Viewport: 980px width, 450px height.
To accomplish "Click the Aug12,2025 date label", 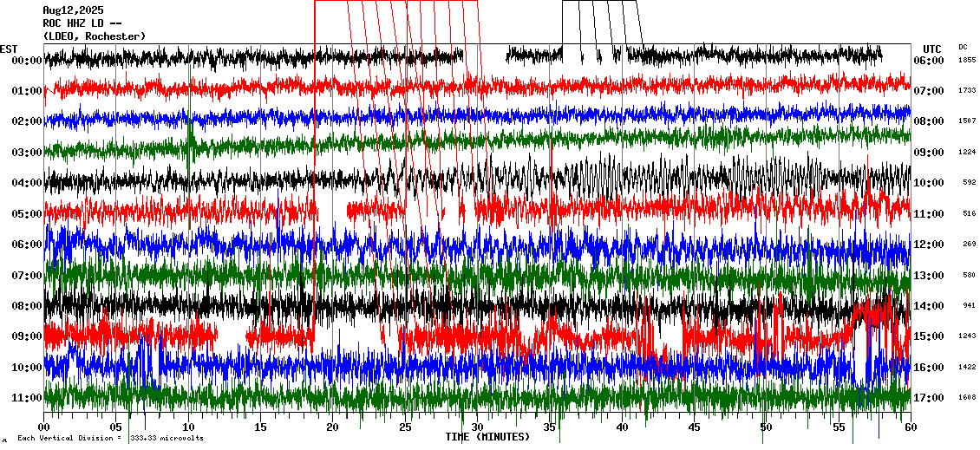I will coord(72,10).
